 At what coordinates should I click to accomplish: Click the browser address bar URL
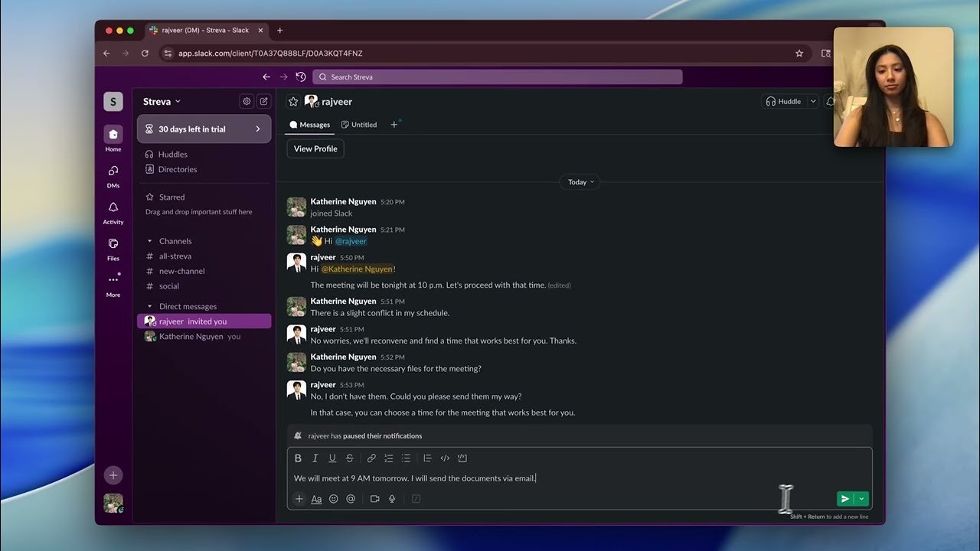(x=270, y=54)
